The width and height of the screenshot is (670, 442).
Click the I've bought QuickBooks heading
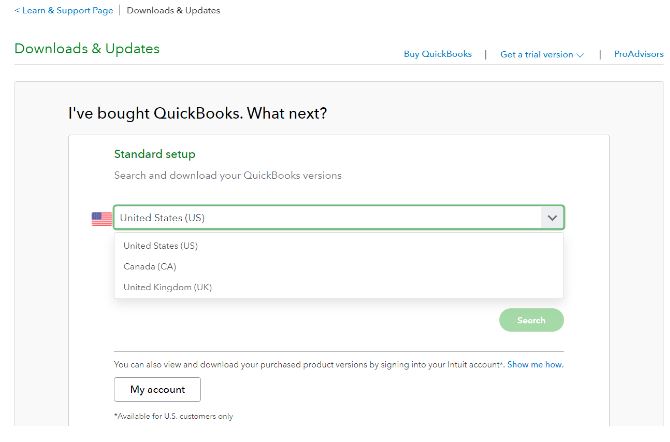coord(197,113)
